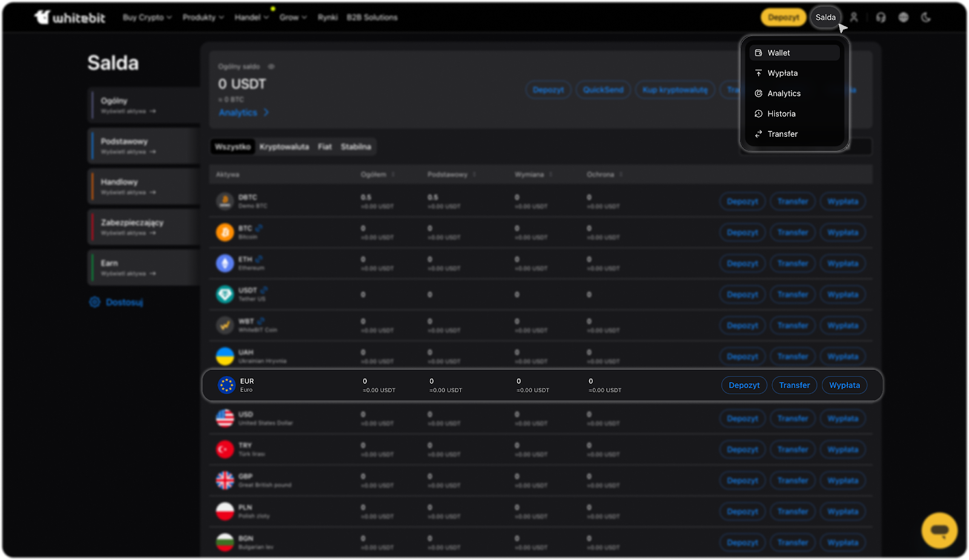Open support headset icon
The image size is (969, 560).
click(x=881, y=18)
